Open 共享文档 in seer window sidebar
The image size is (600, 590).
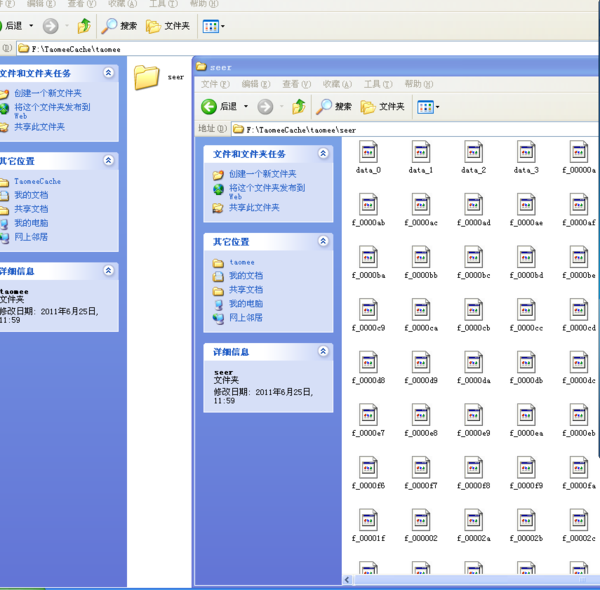(246, 290)
